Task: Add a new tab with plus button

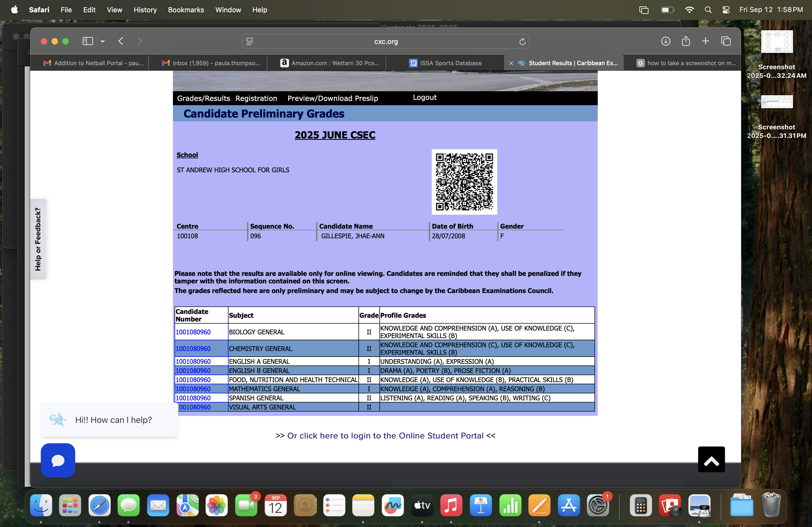Action: click(706, 41)
